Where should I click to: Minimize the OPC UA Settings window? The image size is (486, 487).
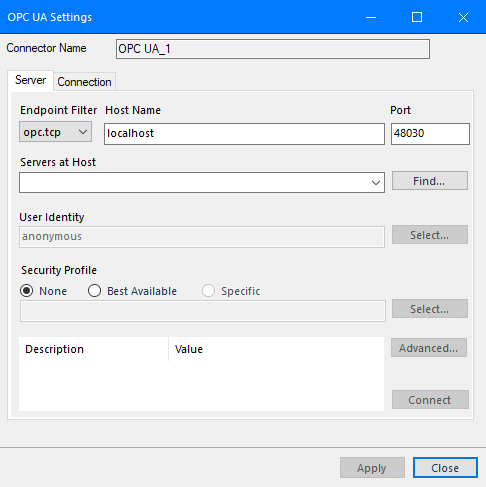point(371,17)
